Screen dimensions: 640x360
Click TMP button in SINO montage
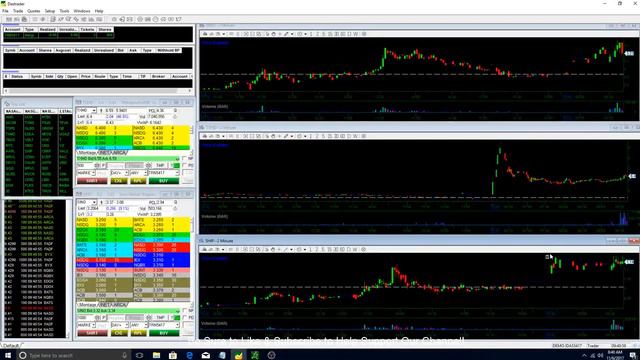coord(160,318)
